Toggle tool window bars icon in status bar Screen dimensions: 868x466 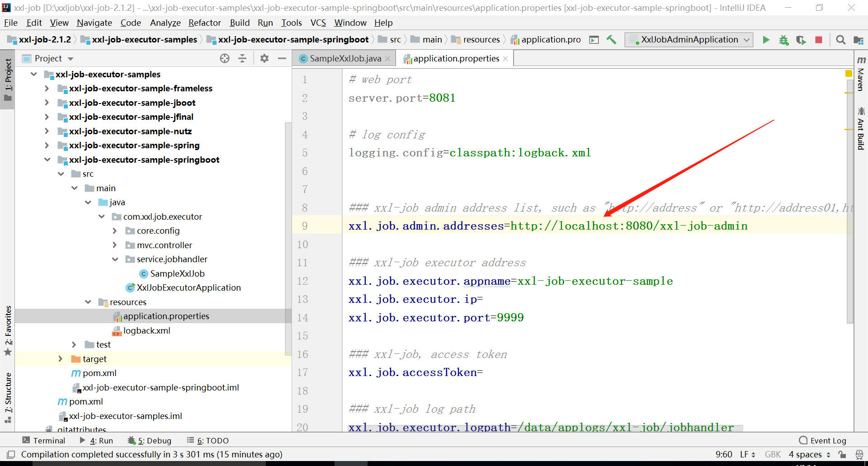click(x=11, y=454)
